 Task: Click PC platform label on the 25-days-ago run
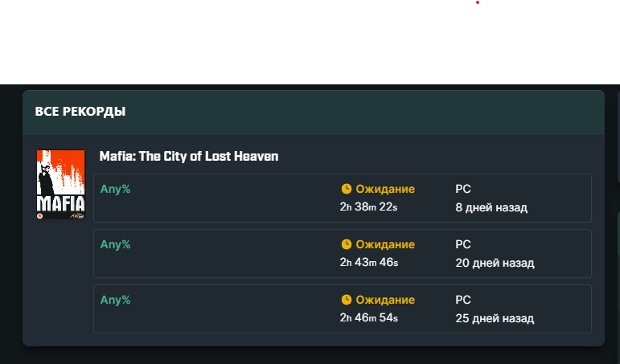[x=463, y=300]
